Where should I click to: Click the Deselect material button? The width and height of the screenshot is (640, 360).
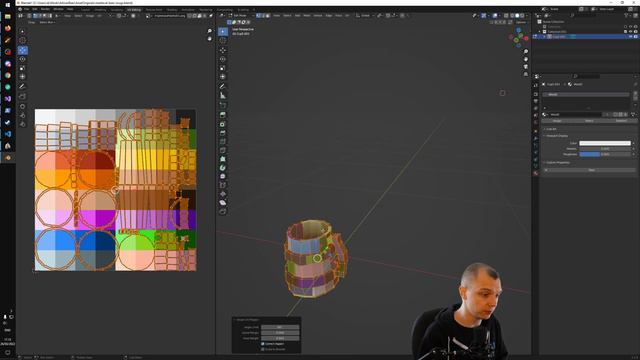point(621,121)
